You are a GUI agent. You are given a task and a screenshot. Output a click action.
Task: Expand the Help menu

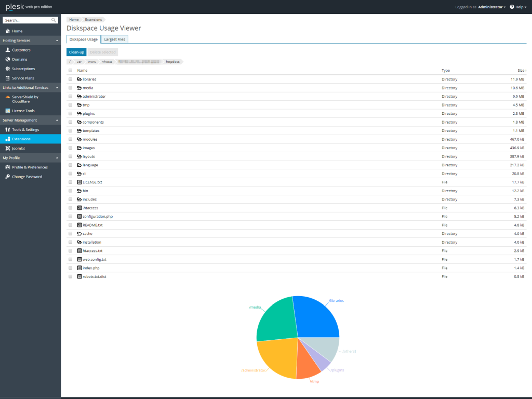click(518, 7)
